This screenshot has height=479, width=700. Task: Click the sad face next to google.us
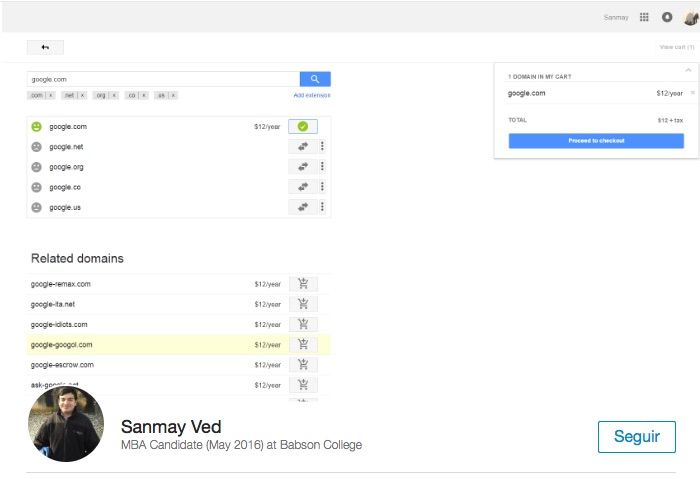(x=37, y=207)
